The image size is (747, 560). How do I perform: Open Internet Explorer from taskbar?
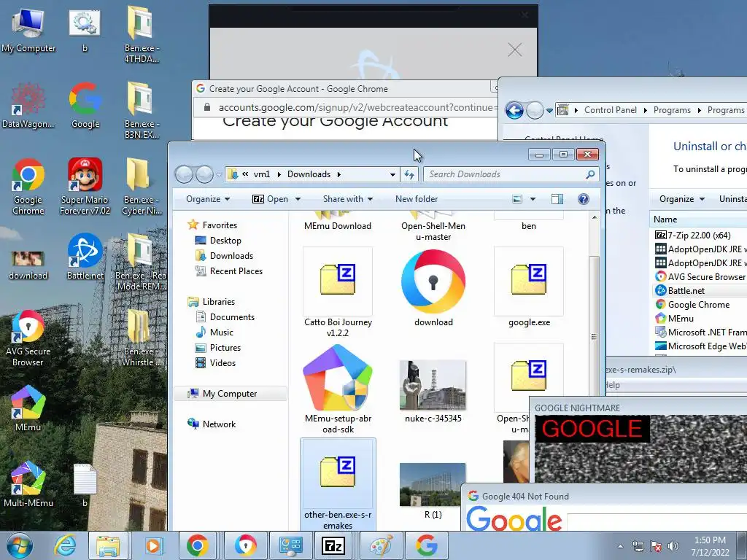[x=66, y=546]
